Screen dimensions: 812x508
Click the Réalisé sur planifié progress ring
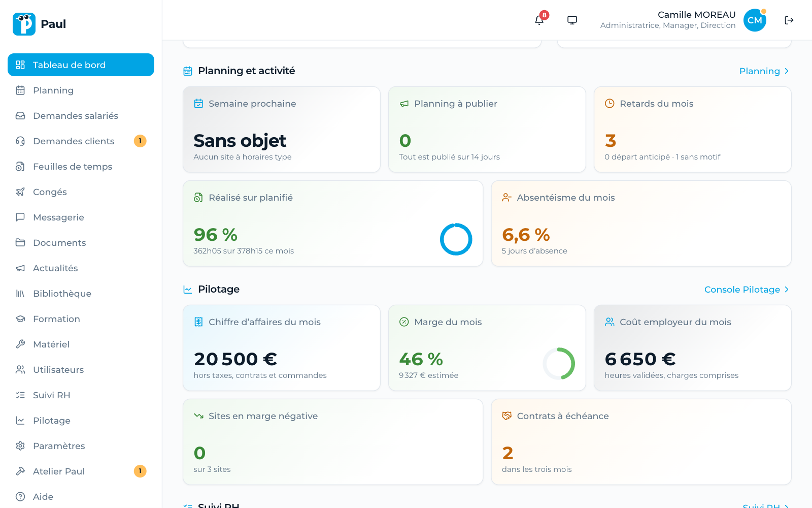coord(456,239)
